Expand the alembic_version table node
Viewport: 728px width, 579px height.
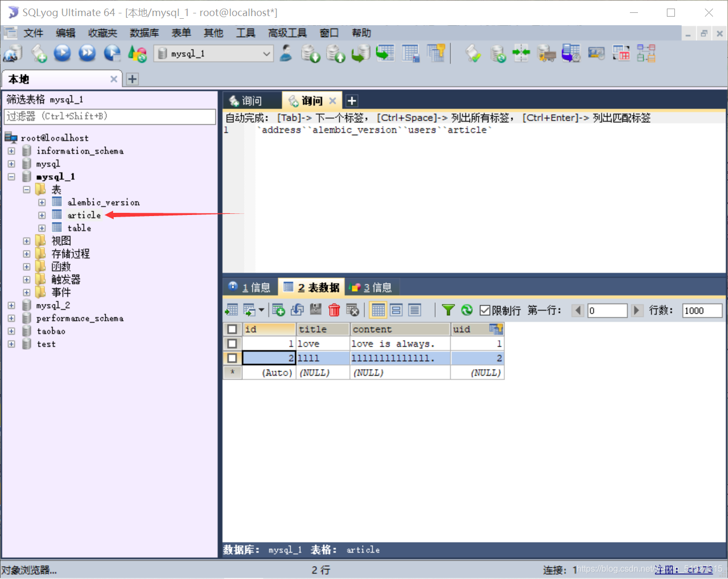(42, 203)
